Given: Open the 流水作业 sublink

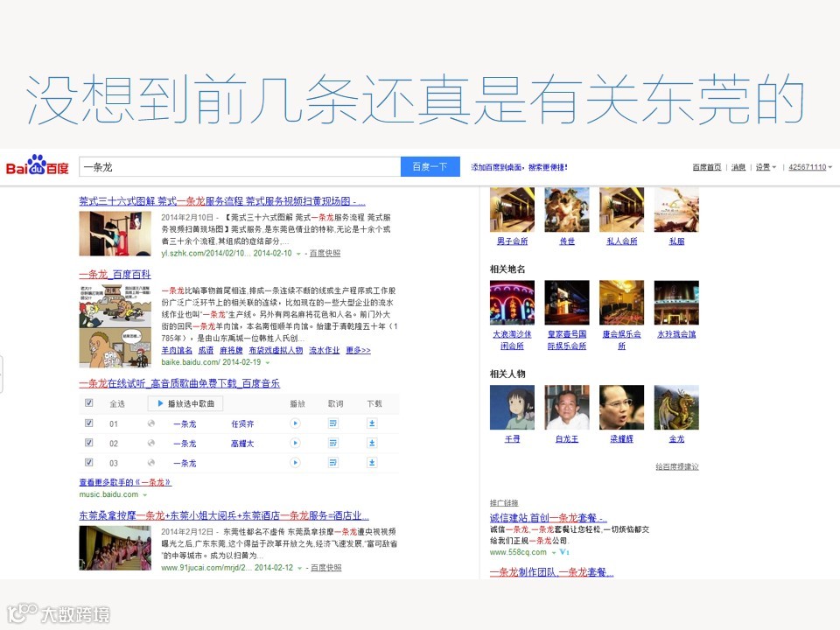Looking at the screenshot, I should [x=324, y=350].
